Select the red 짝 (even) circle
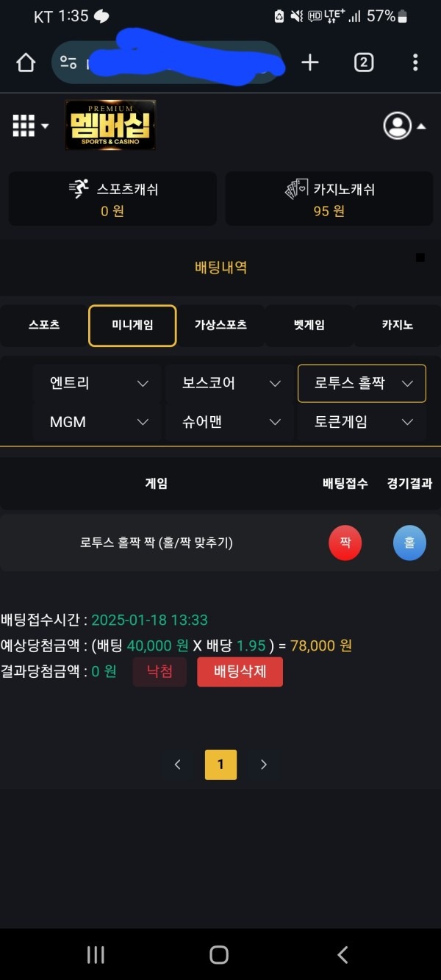This screenshot has width=441, height=980. (x=345, y=542)
